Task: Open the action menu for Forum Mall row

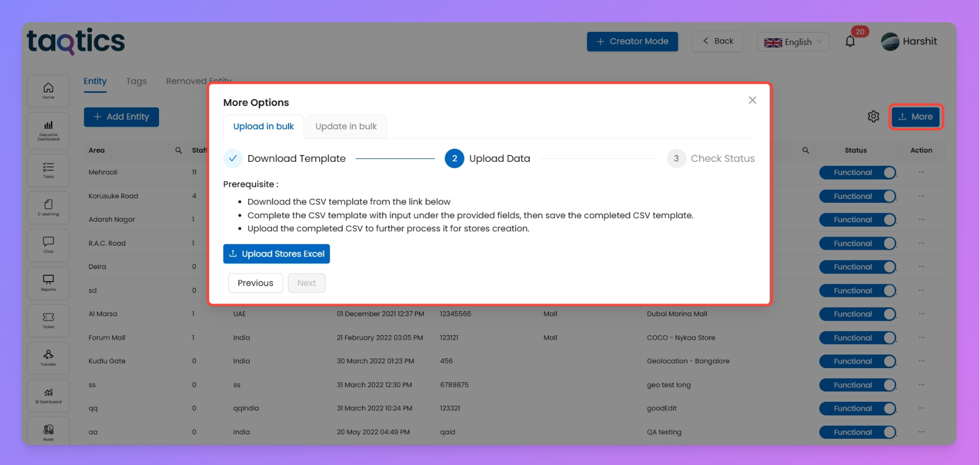Action: [921, 338]
